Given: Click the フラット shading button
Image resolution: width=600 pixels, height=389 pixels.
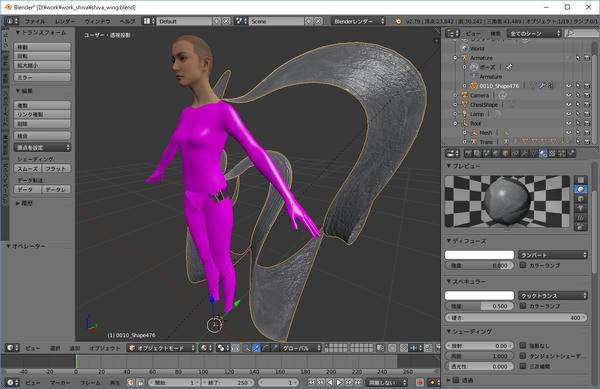Looking at the screenshot, I should point(56,168).
